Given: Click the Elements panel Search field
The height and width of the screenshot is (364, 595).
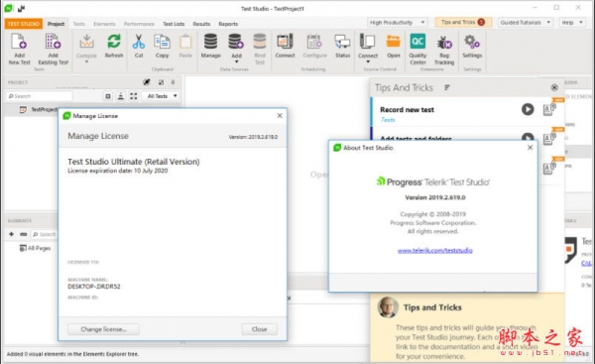Looking at the screenshot, I should [44, 234].
